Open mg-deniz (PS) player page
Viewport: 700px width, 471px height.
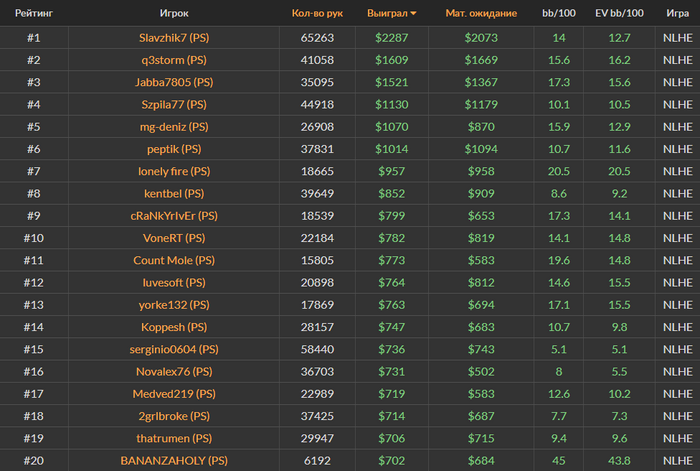tap(174, 127)
